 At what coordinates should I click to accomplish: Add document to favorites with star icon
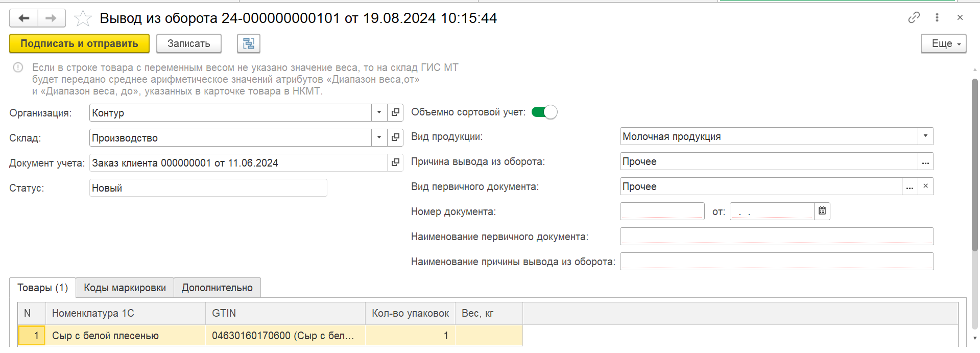coord(83,19)
